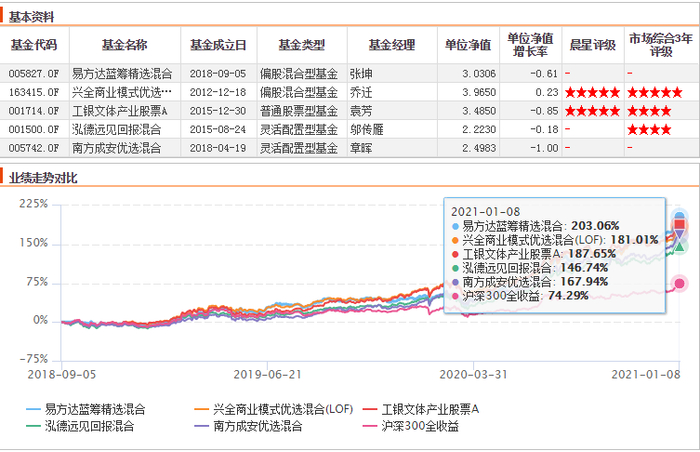Toggle 南方成安优选混合 legend series
This screenshot has height=452, width=700.
point(249,426)
